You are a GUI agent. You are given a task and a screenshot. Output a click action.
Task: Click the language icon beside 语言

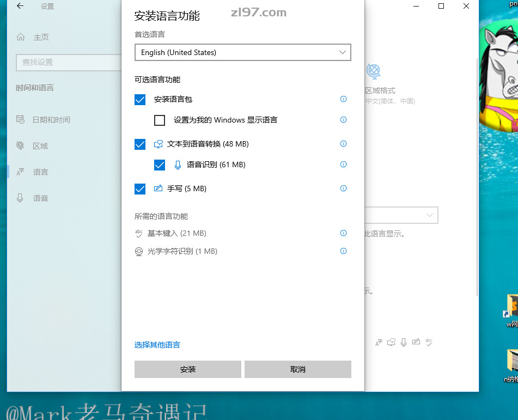coord(20,172)
